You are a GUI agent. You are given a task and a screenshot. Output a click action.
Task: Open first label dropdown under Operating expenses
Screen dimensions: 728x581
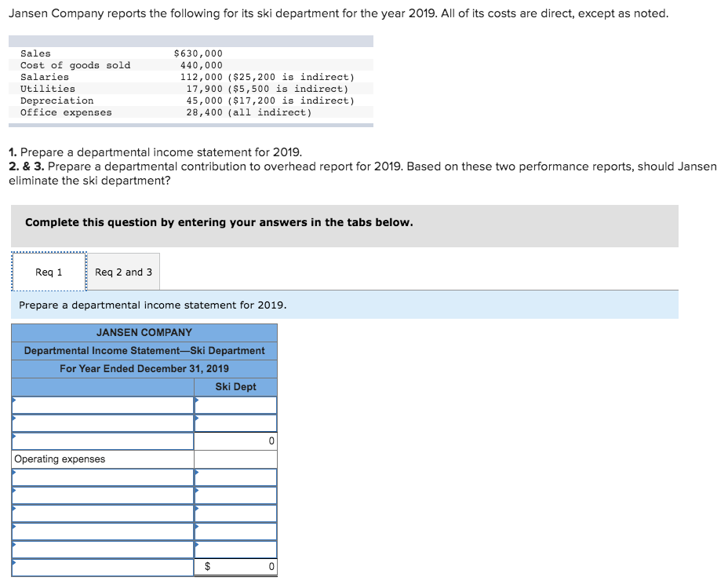click(103, 477)
